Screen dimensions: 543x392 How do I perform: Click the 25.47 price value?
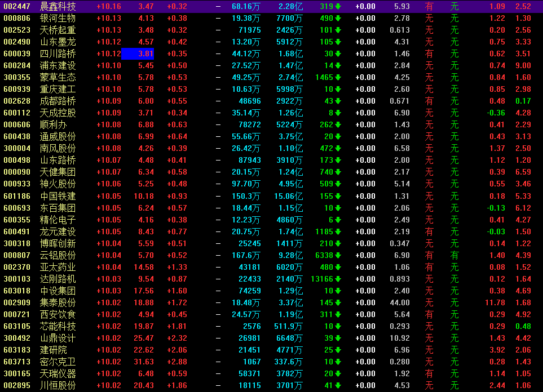tap(144, 338)
